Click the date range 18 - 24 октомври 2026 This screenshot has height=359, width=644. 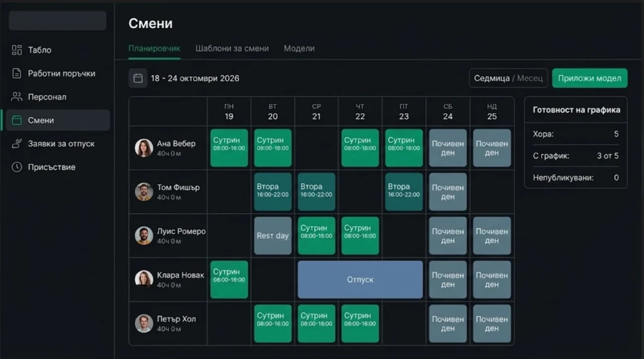195,78
